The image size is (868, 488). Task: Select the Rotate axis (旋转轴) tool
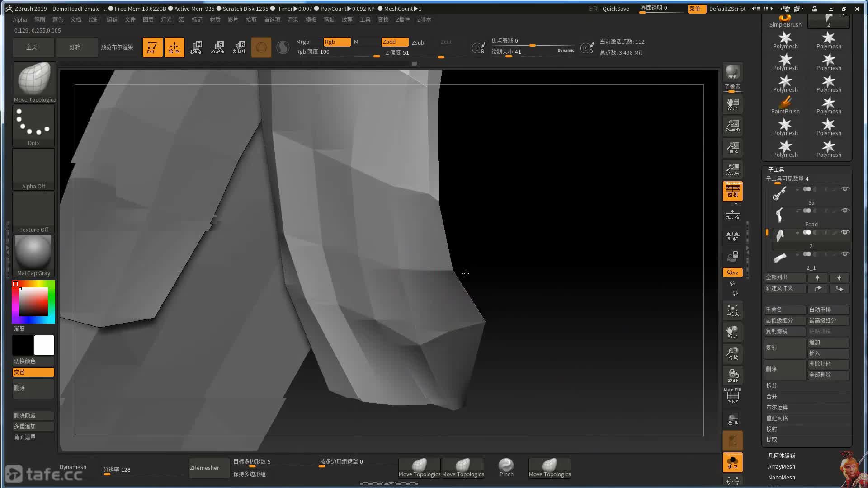[x=240, y=47]
